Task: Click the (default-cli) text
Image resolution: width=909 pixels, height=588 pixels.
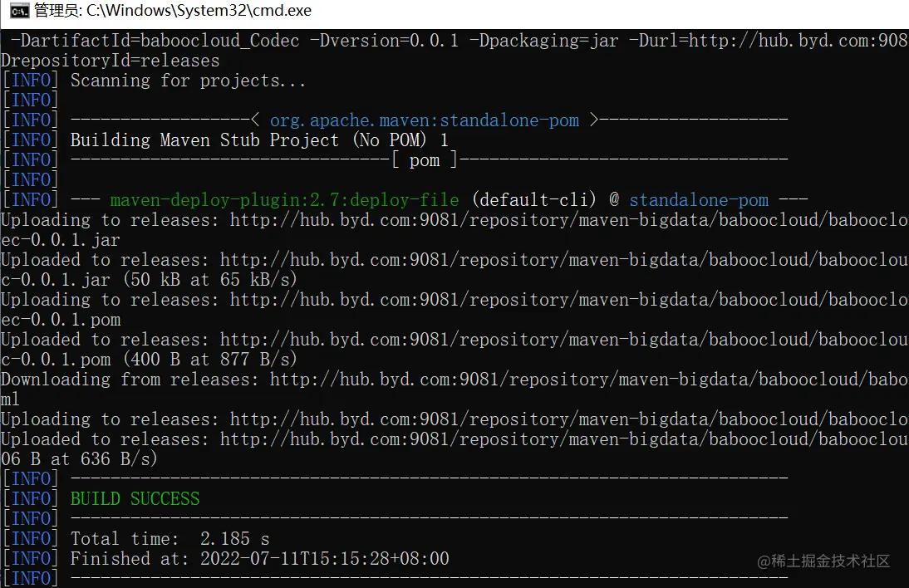Action: coord(534,200)
